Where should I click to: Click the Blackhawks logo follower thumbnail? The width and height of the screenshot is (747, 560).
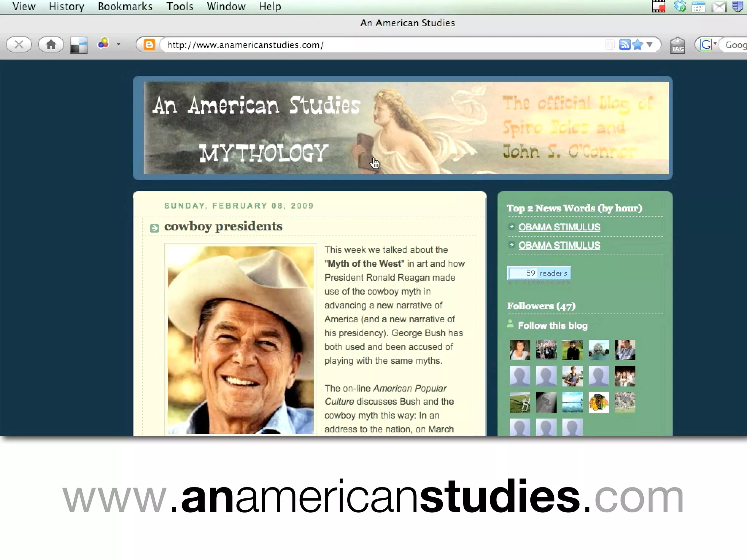click(599, 402)
